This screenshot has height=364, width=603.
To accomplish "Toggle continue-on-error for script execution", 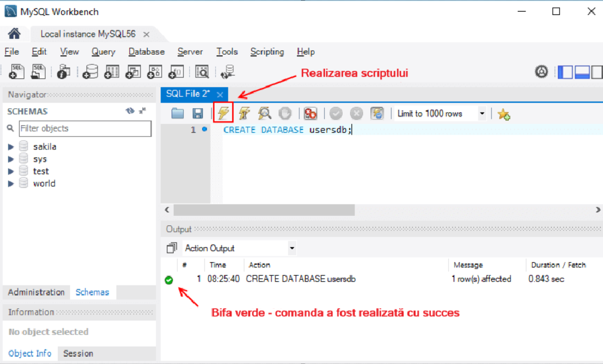I will (310, 114).
